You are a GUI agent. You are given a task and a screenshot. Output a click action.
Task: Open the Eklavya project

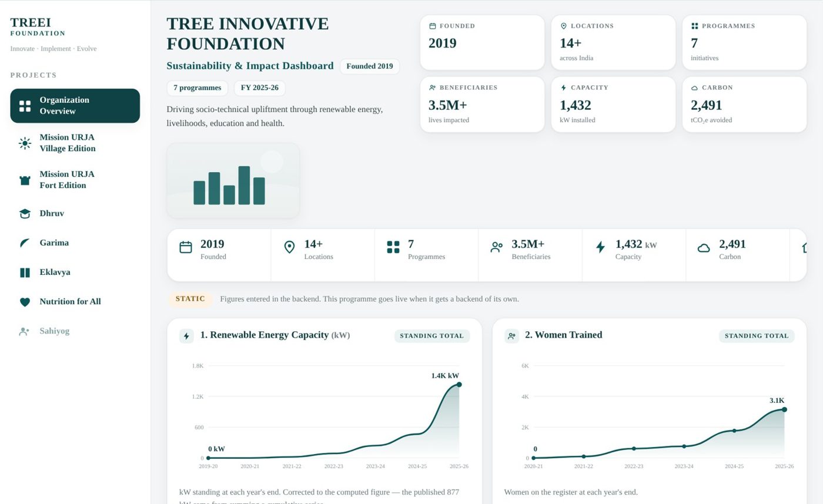(75, 272)
